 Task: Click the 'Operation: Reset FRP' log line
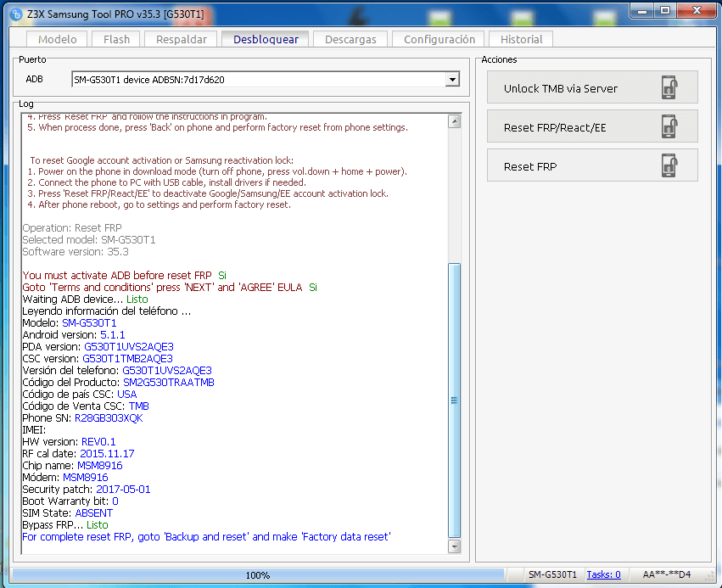pos(72,228)
